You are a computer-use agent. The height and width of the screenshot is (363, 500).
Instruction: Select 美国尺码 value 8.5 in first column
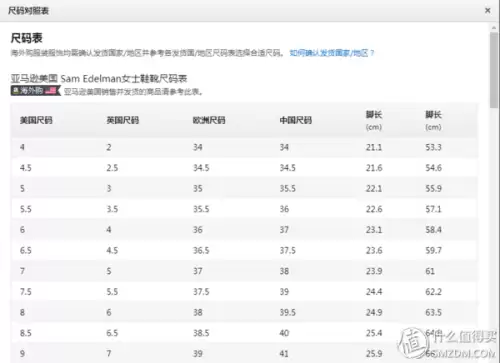tap(26, 333)
